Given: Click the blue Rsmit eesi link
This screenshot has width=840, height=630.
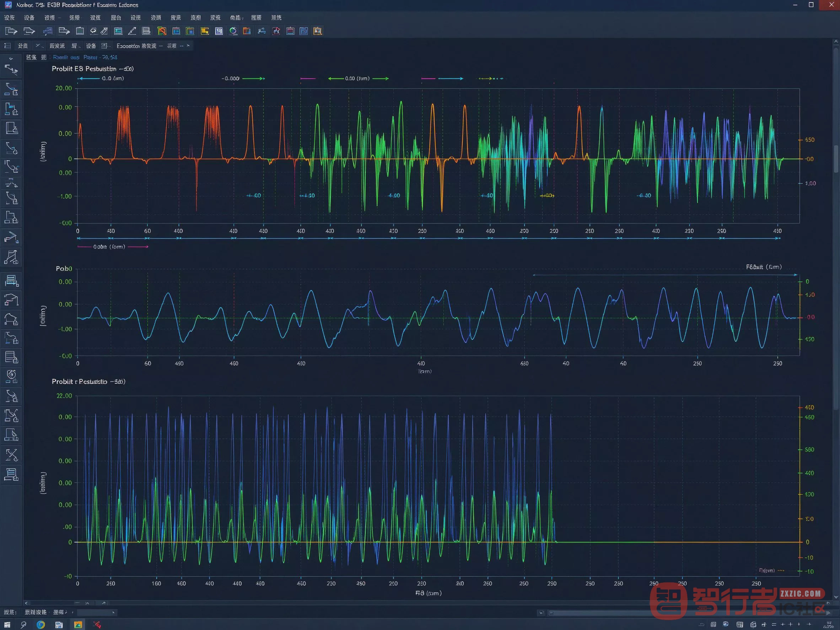Looking at the screenshot, I should click(66, 57).
